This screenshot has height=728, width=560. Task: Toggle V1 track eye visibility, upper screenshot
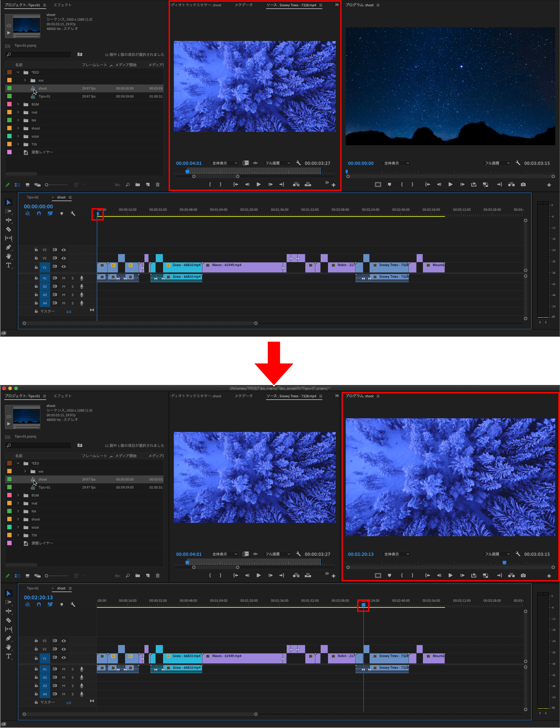(x=64, y=266)
